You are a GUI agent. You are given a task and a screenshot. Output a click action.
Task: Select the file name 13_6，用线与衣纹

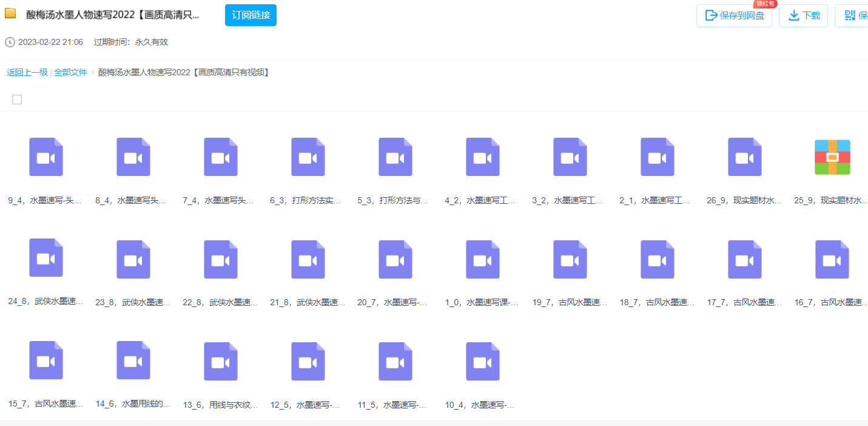click(x=221, y=405)
